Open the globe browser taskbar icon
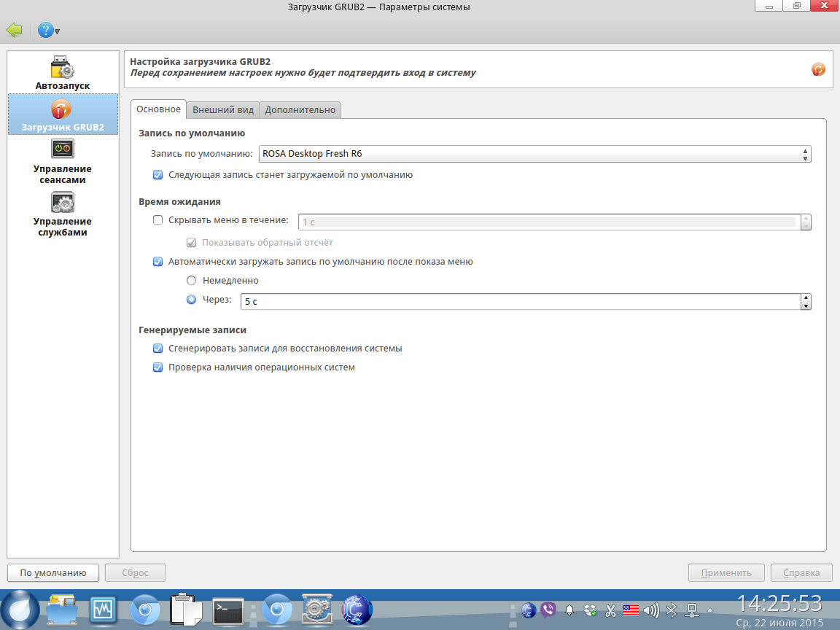The height and width of the screenshot is (630, 840). (x=357, y=610)
